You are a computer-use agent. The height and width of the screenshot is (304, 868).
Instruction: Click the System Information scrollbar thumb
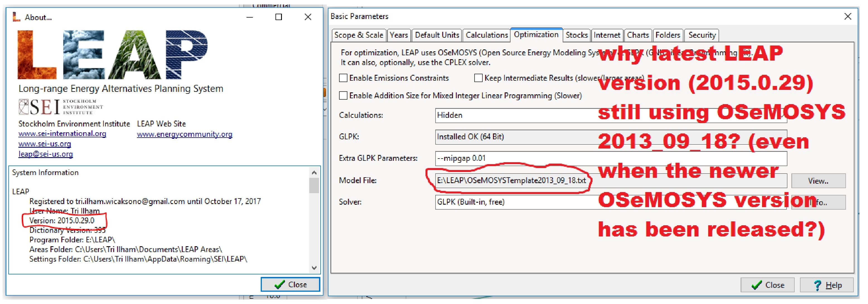(314, 185)
